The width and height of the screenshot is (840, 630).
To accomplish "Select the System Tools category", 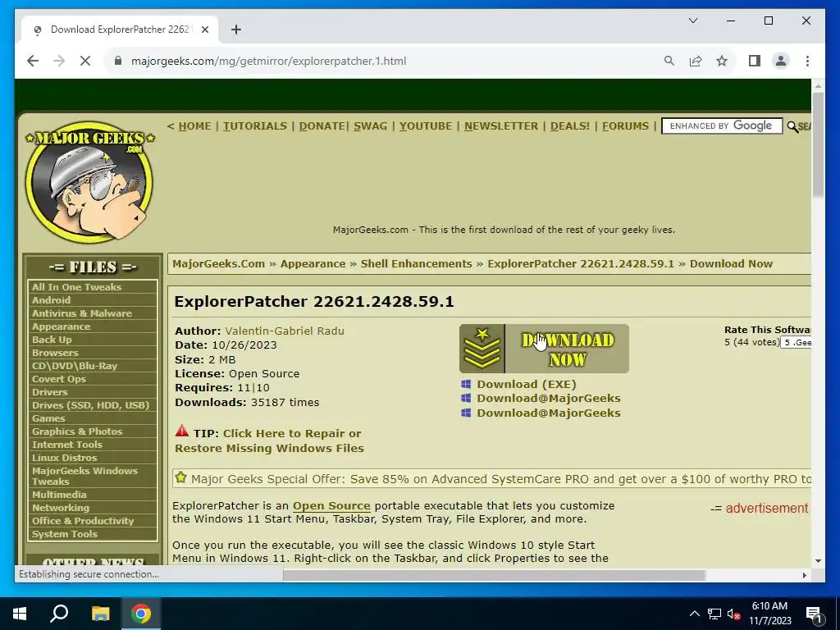I will pyautogui.click(x=93, y=533).
